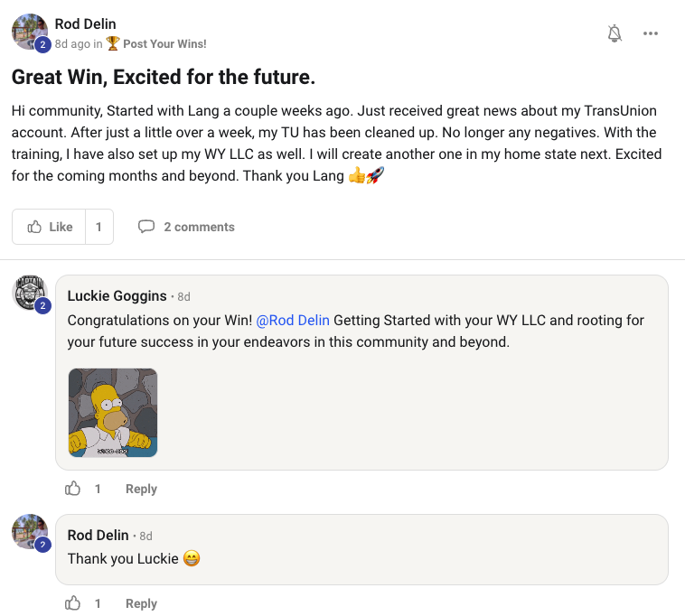Click Rod Delin's post author avatar
The height and width of the screenshot is (616, 685).
point(29,32)
